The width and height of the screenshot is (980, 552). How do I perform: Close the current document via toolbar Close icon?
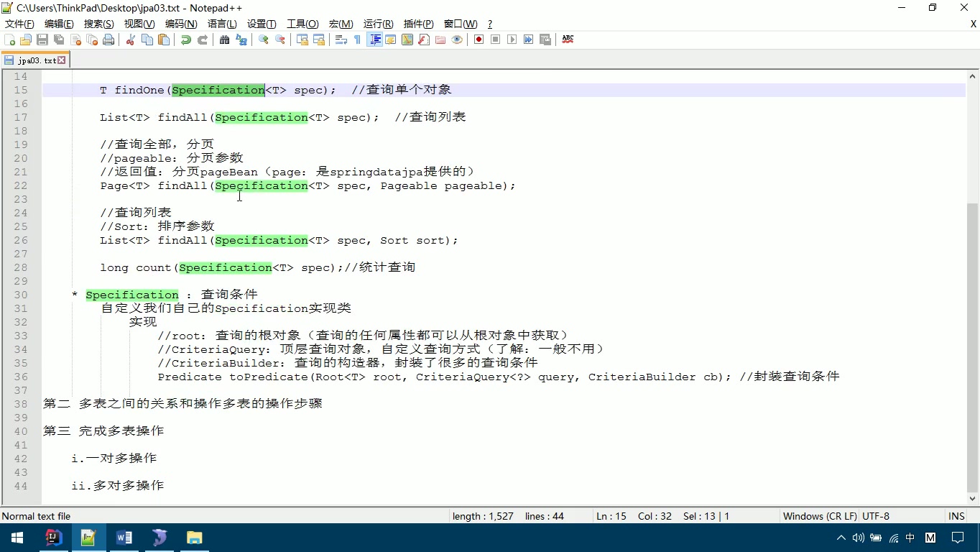[x=75, y=40]
